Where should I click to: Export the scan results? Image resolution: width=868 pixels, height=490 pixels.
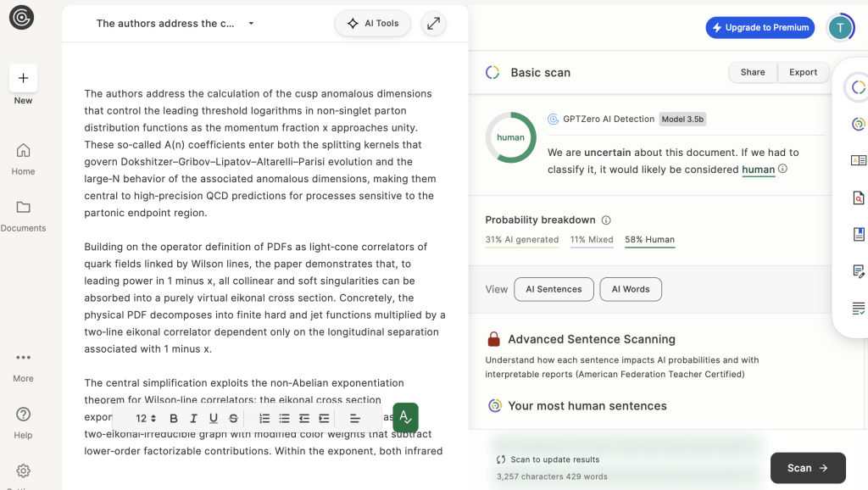pyautogui.click(x=804, y=72)
